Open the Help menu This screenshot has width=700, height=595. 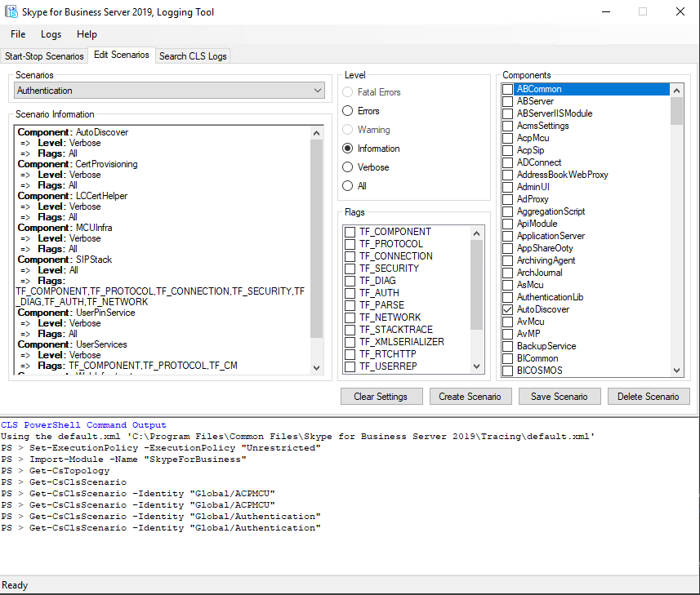tap(87, 34)
